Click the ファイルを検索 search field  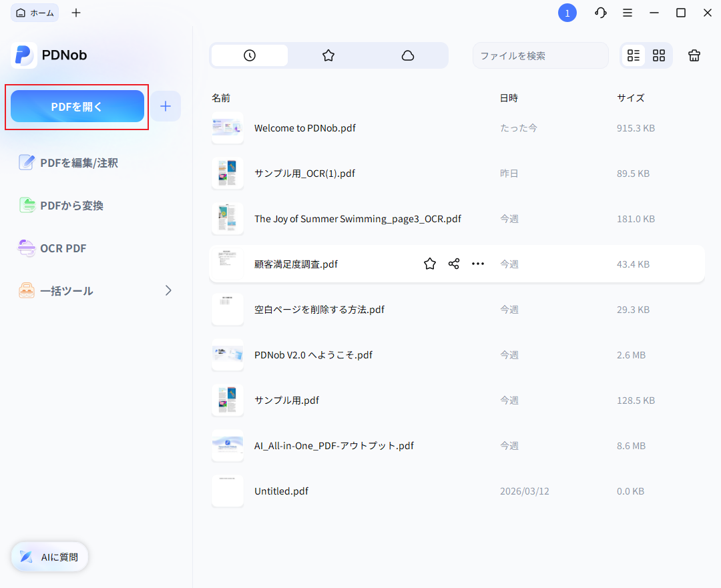click(x=541, y=55)
